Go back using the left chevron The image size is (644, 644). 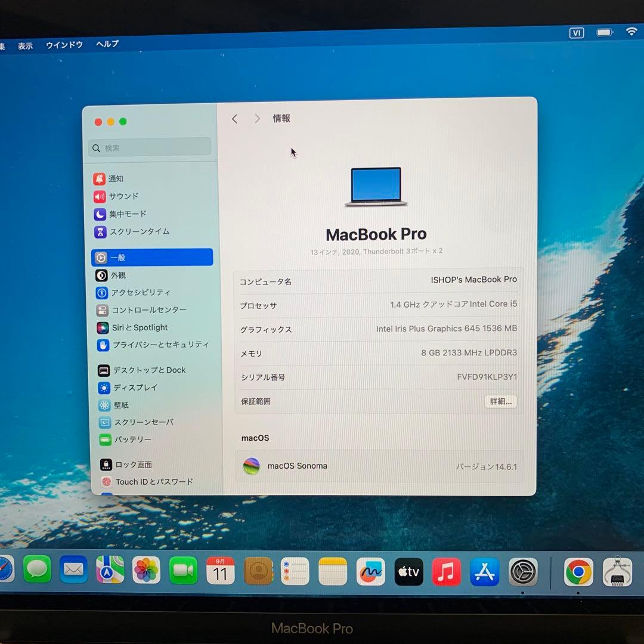[x=234, y=118]
